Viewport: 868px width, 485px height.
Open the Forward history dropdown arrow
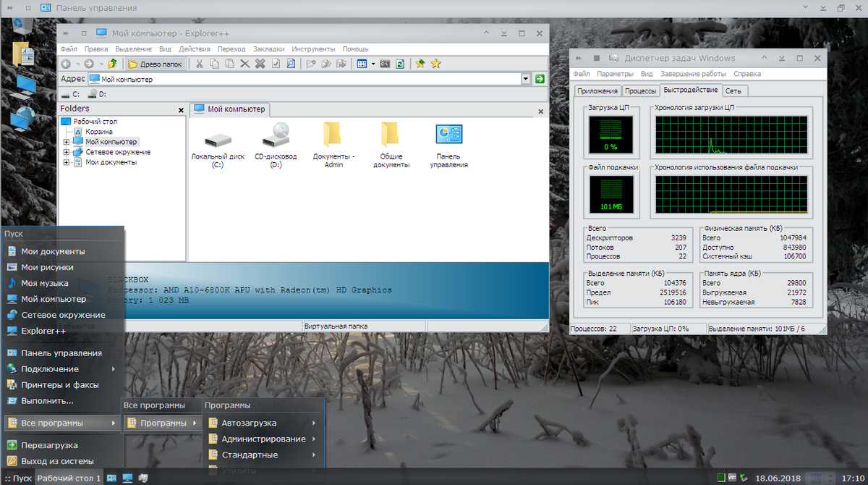(101, 64)
